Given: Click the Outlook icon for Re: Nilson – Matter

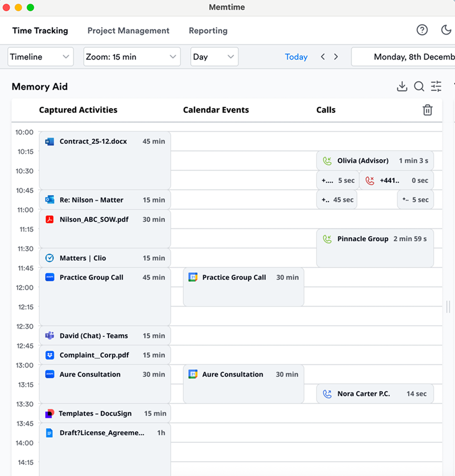Looking at the screenshot, I should (49, 200).
